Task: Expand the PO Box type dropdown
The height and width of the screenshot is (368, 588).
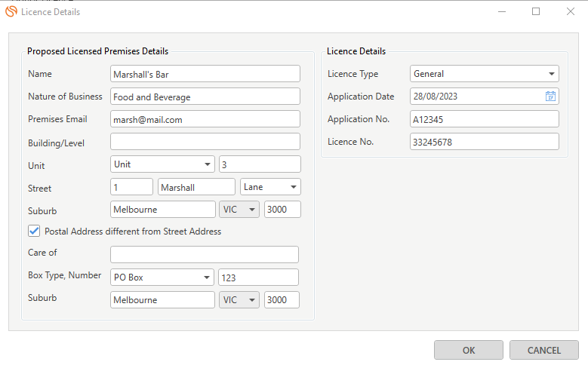Action: click(162, 278)
